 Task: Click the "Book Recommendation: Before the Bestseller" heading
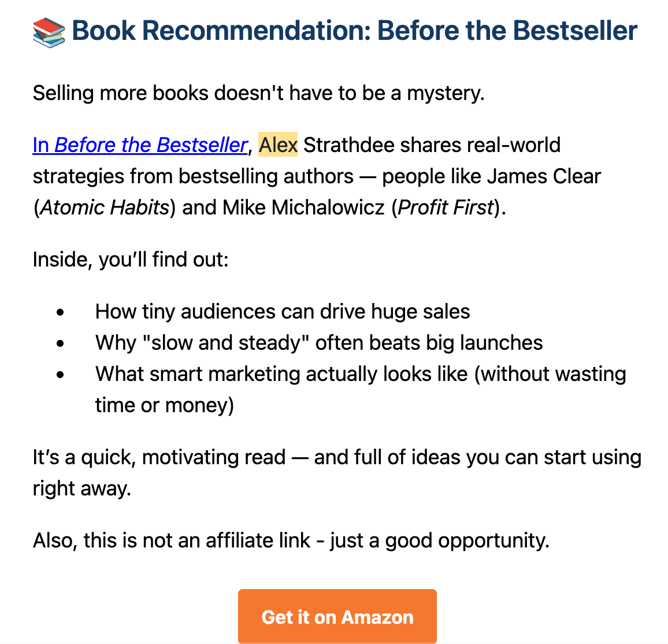tap(354, 31)
